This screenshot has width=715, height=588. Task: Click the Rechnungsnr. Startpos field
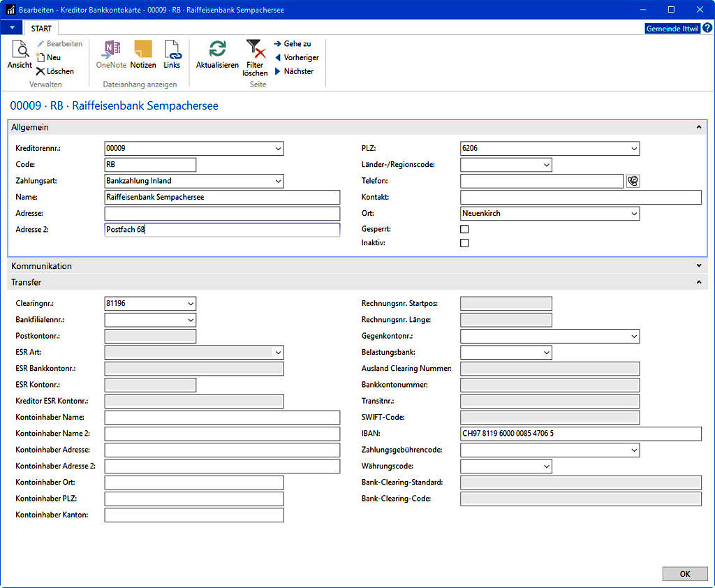(x=506, y=304)
